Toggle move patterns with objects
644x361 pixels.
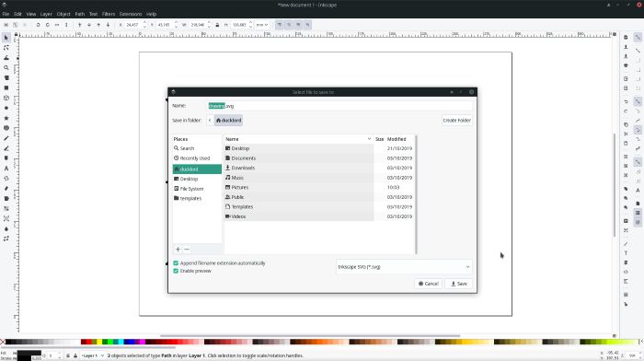[307, 25]
